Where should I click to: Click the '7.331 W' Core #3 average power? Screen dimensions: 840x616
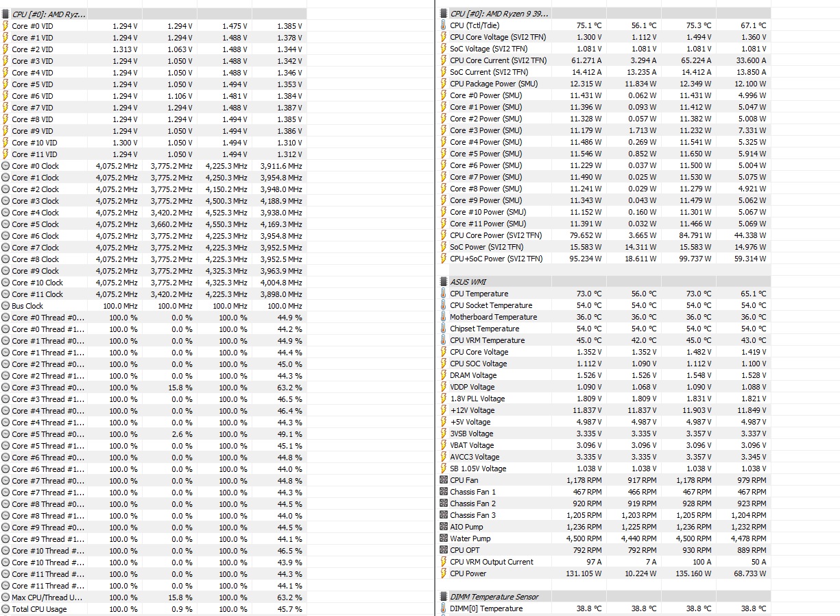(752, 130)
